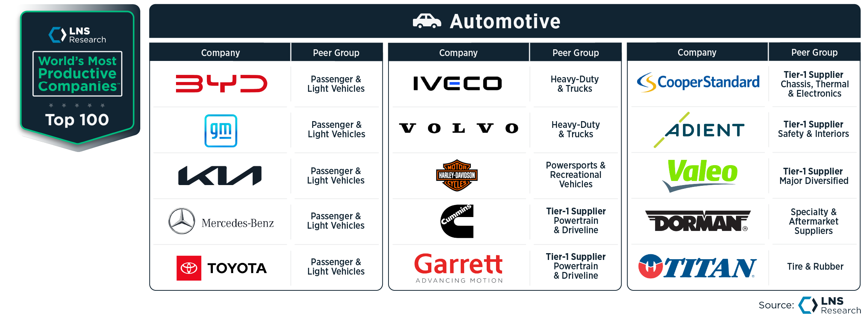Select the Adient logo

point(699,130)
